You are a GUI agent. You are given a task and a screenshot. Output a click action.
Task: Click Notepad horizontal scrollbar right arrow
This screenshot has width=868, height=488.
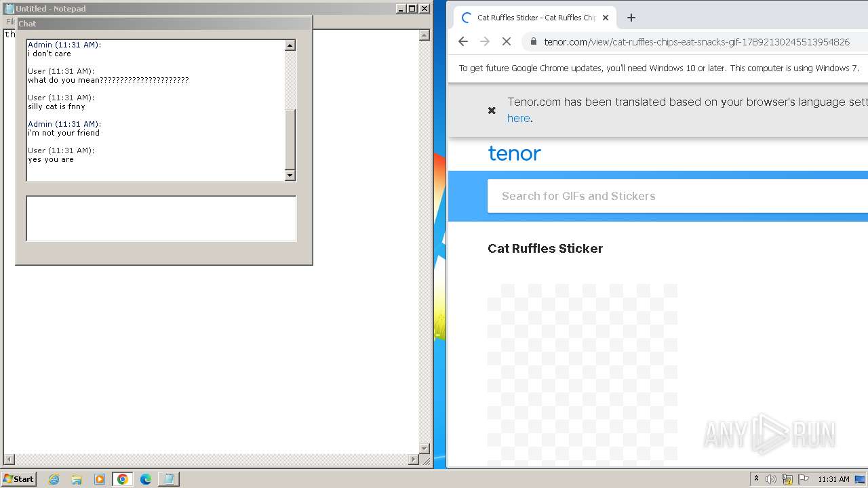pyautogui.click(x=414, y=460)
